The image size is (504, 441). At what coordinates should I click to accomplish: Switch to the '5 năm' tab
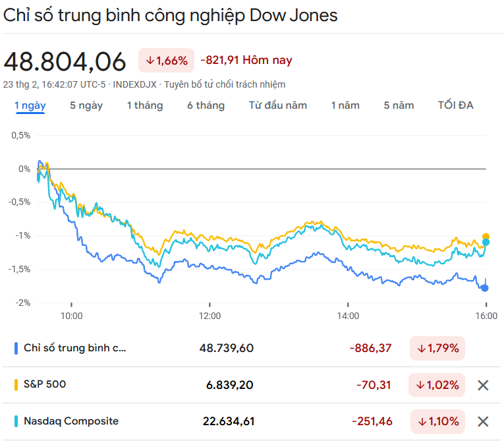(x=399, y=105)
